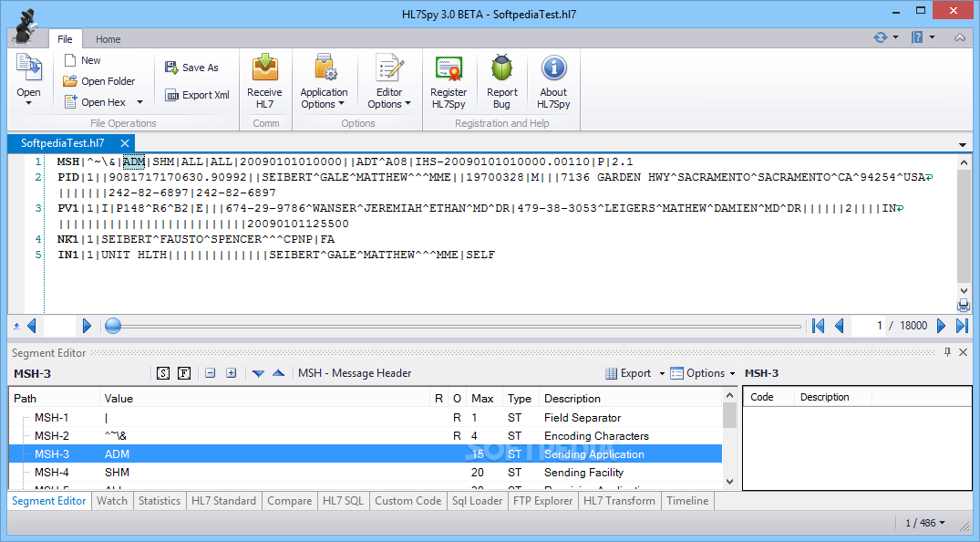Open the FTP Explorer tab
This screenshot has height=542, width=980.
pyautogui.click(x=542, y=501)
